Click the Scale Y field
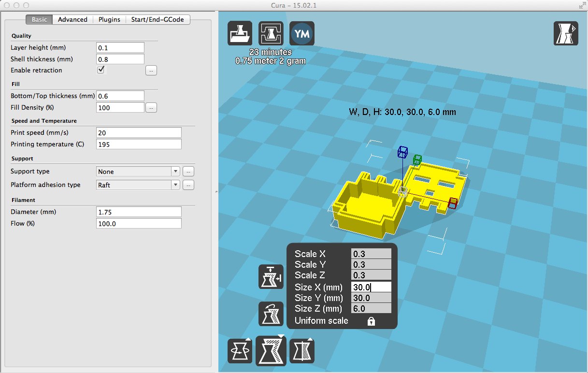Screen dimensions: 588x373 pos(371,264)
